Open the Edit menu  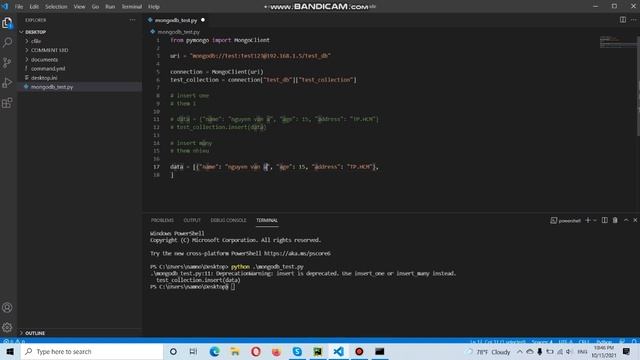34,7
